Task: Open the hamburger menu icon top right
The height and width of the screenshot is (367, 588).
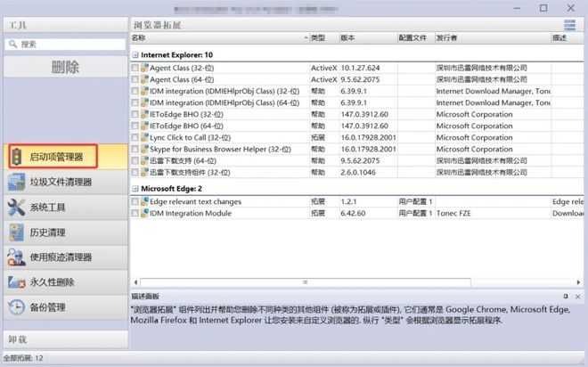Action: pyautogui.click(x=569, y=25)
